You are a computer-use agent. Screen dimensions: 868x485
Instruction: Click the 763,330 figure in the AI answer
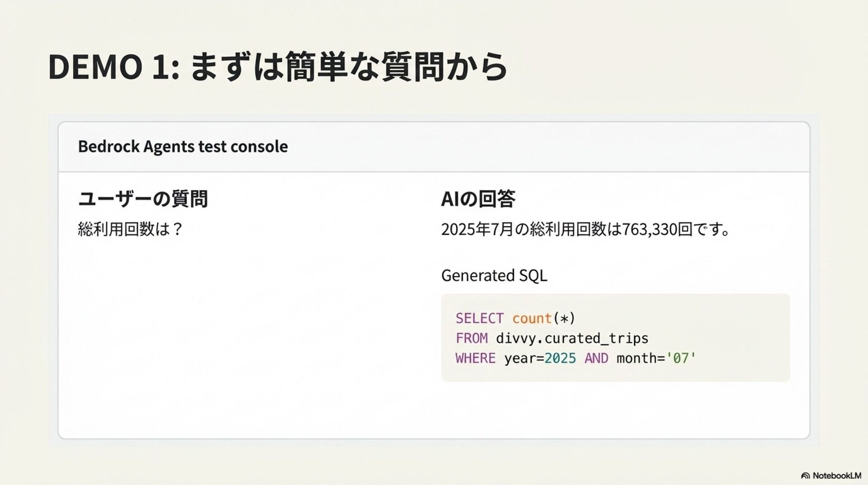(649, 230)
